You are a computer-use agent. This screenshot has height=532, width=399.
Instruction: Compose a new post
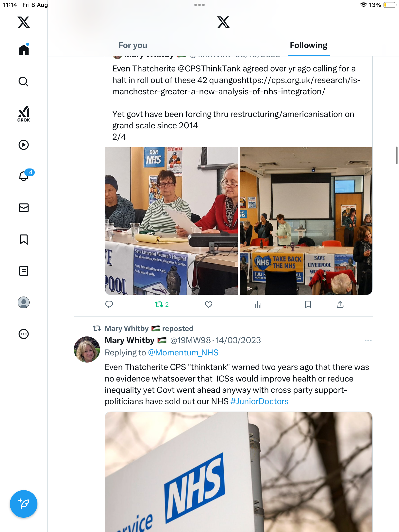(24, 504)
